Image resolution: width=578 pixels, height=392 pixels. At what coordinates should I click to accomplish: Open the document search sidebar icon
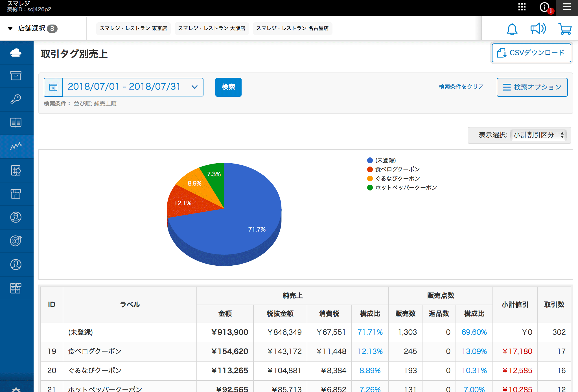point(16,170)
